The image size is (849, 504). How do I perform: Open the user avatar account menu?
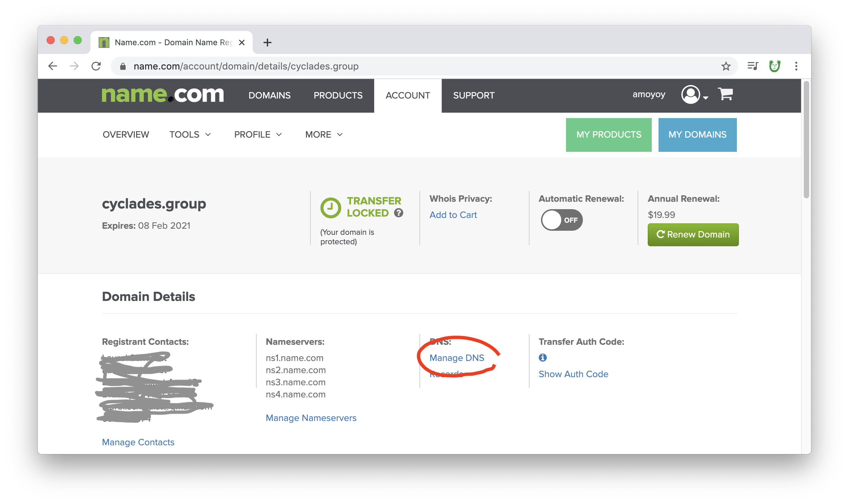coord(691,94)
